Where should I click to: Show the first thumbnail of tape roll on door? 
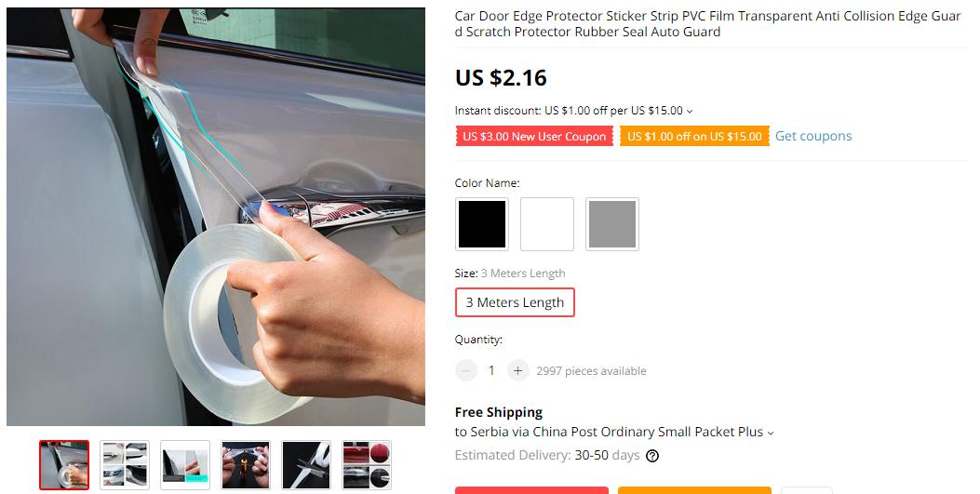[64, 465]
